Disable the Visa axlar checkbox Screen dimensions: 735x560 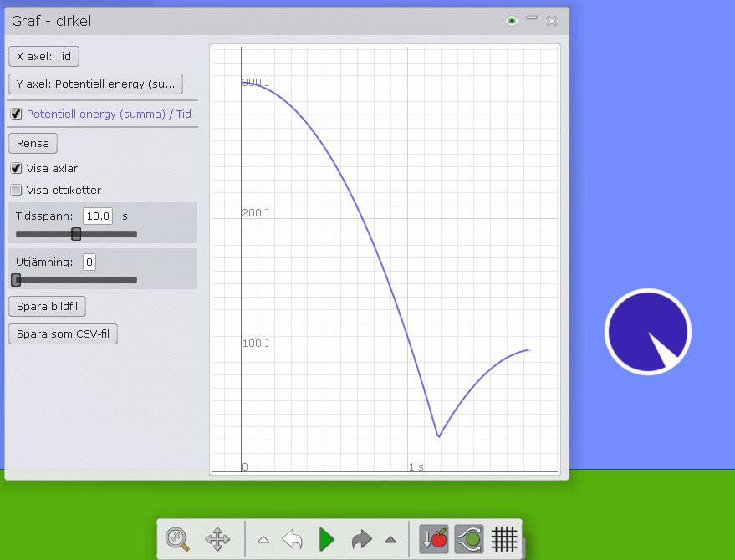pyautogui.click(x=16, y=168)
